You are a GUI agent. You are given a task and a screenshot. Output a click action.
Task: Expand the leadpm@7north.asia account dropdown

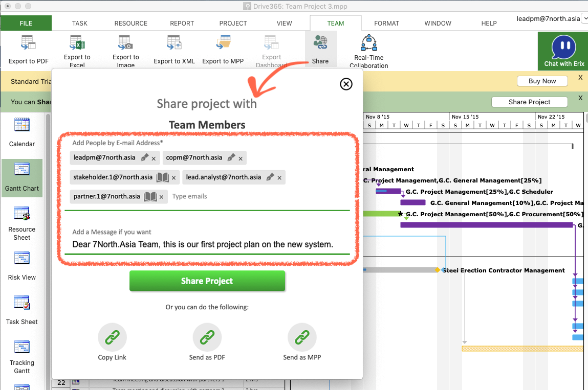584,18
